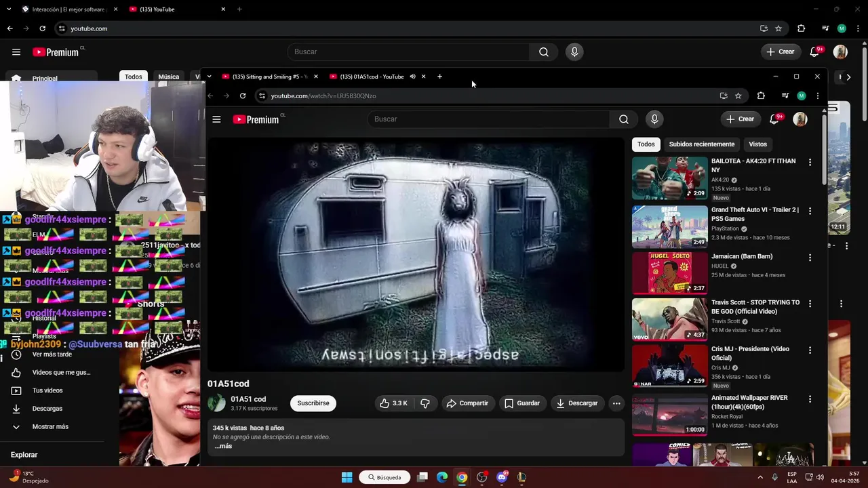Open options menu for Jamaican (Bam Bam)
The width and height of the screenshot is (868, 488).
coord(809,258)
